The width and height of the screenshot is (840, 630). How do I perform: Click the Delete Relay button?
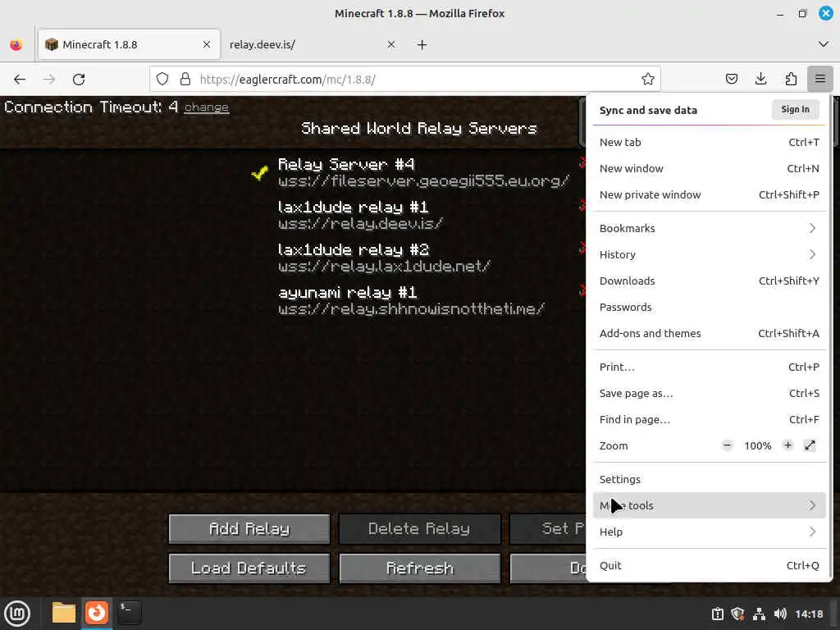[419, 529]
